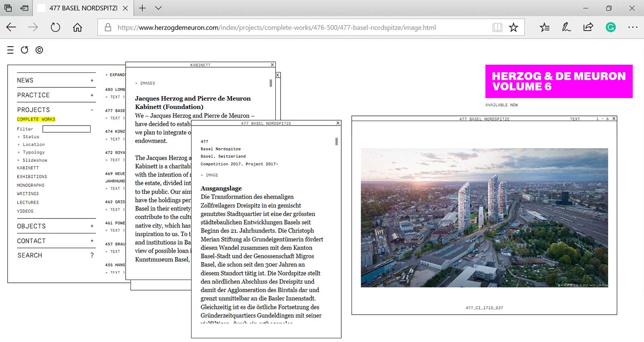Click into the Filter input field

pos(66,129)
